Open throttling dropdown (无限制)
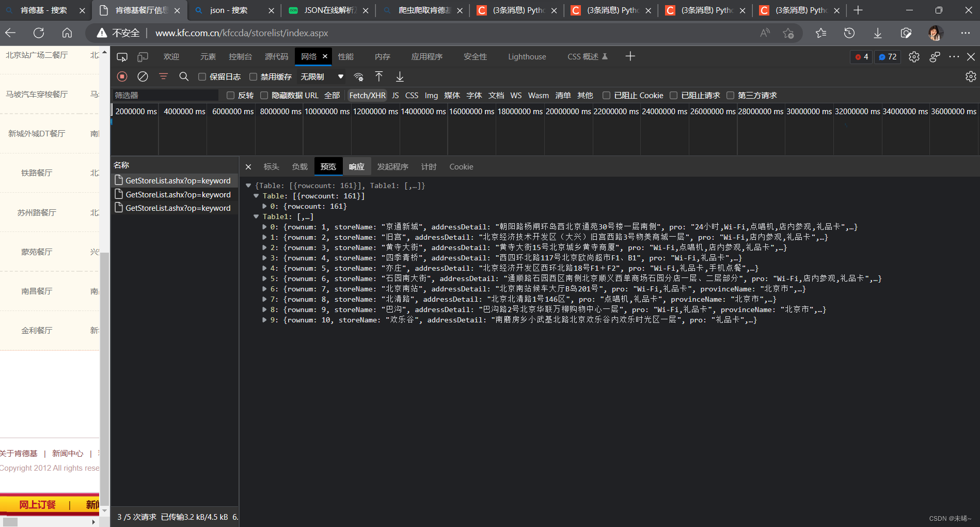The height and width of the screenshot is (527, 980). [322, 76]
